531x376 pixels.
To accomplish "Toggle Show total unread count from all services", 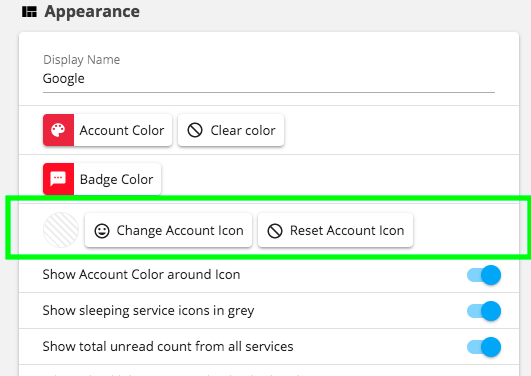I will 484,347.
